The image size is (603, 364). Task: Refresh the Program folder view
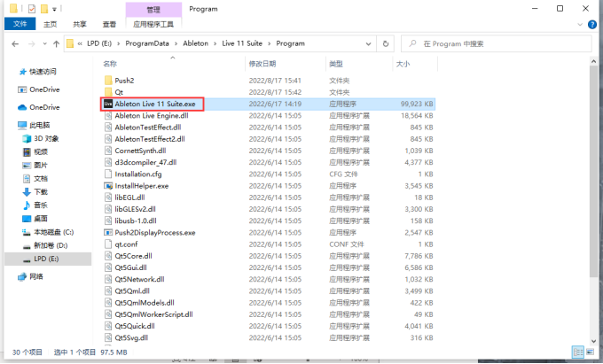point(386,43)
